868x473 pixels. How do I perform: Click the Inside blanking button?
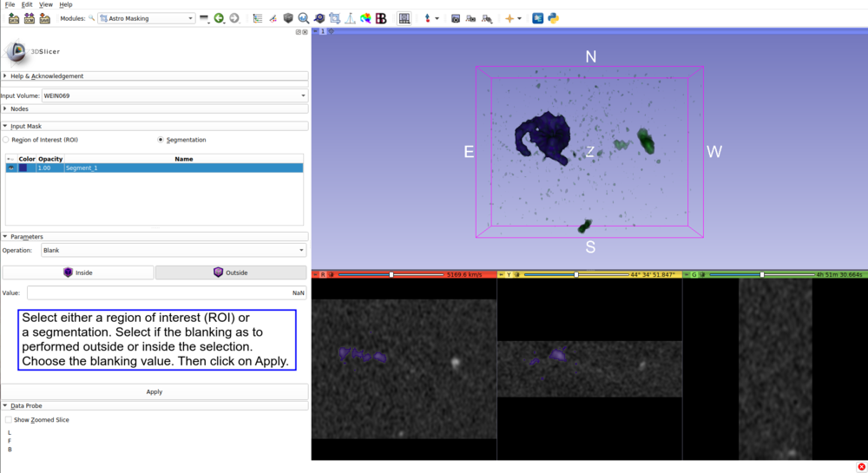tap(78, 273)
